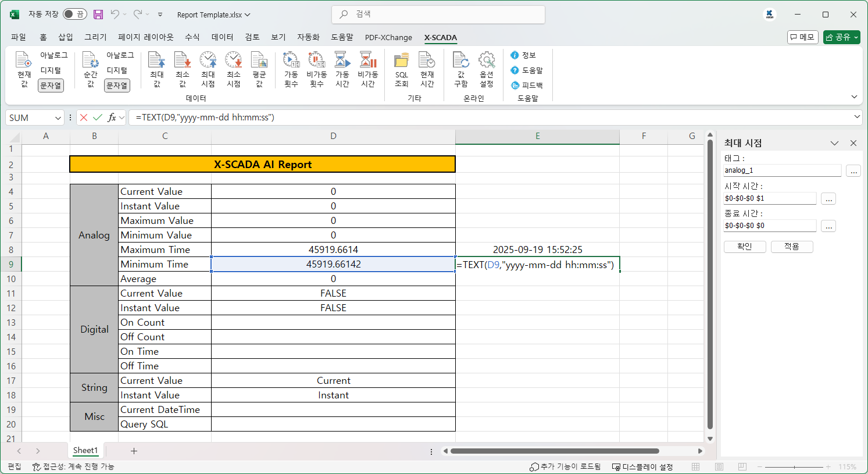Switch to the 데이터 ribbon tab
This screenshot has height=474, width=868.
(x=222, y=37)
